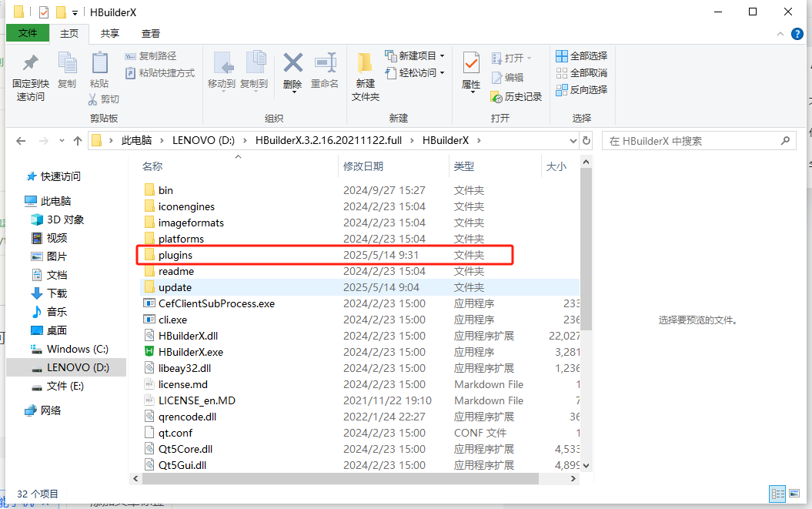
Task: Open the New Item (新建项目) dropdown
Action: tap(415, 56)
